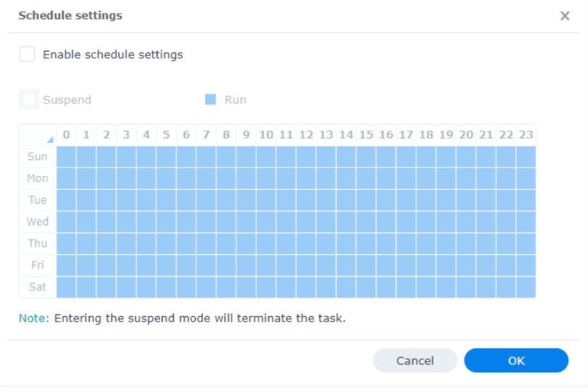The image size is (588, 388).
Task: Select the entire Mon row header
Action: click(37, 178)
